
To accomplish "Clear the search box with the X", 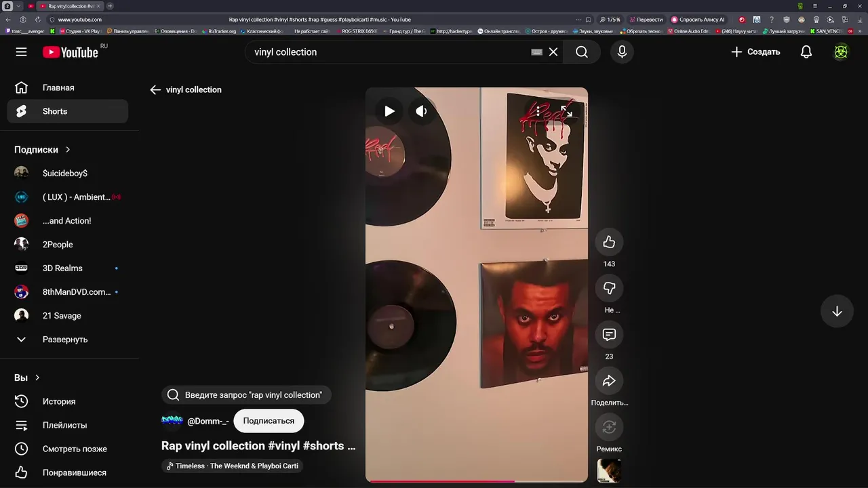I will point(553,52).
